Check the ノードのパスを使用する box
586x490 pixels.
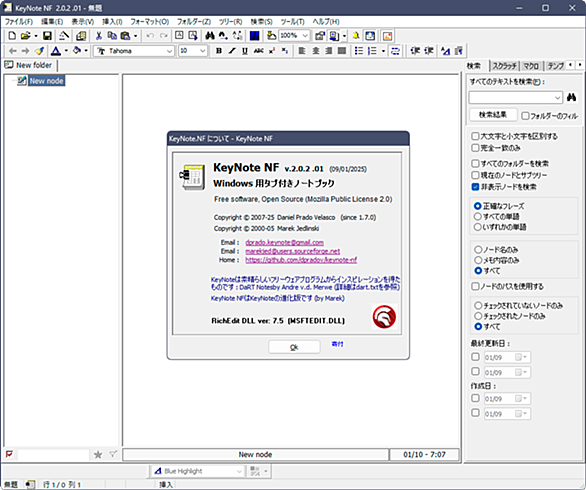(x=475, y=286)
